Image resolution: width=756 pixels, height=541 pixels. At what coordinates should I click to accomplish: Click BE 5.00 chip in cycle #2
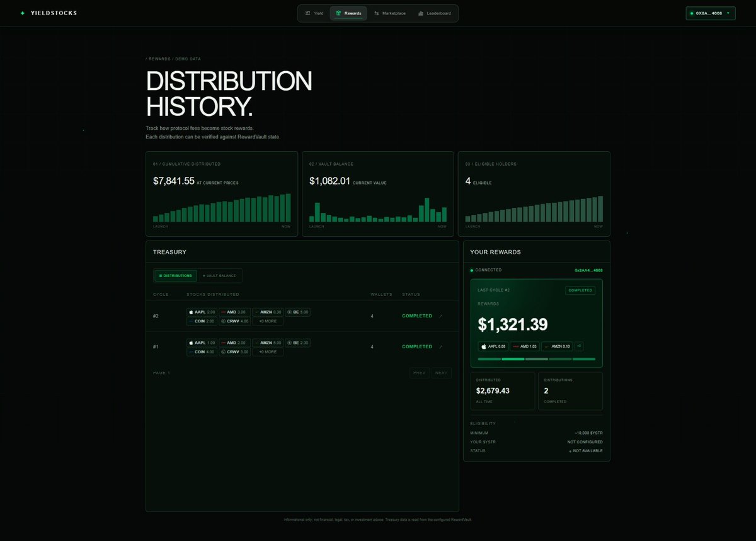298,312
